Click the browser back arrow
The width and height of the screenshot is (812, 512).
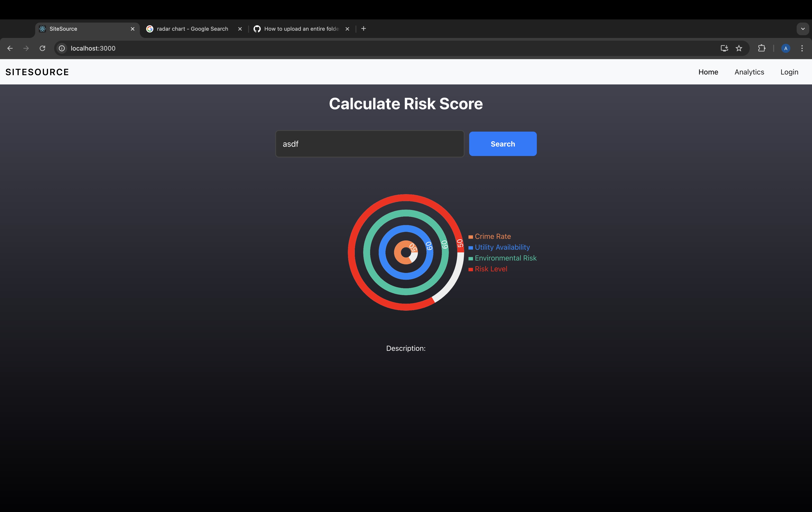(10, 48)
